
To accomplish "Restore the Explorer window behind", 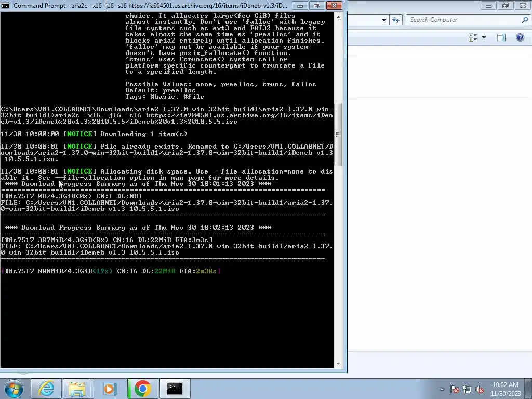I will pos(505,5).
